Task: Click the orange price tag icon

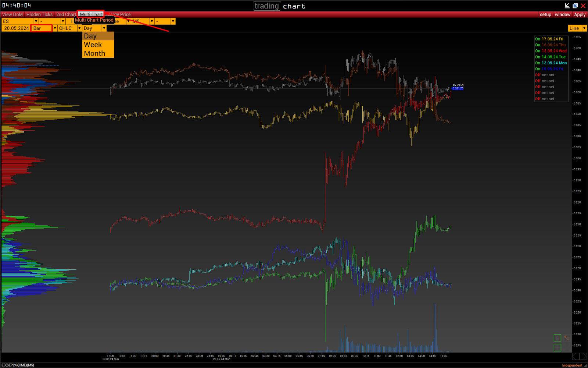Action: coord(567,338)
